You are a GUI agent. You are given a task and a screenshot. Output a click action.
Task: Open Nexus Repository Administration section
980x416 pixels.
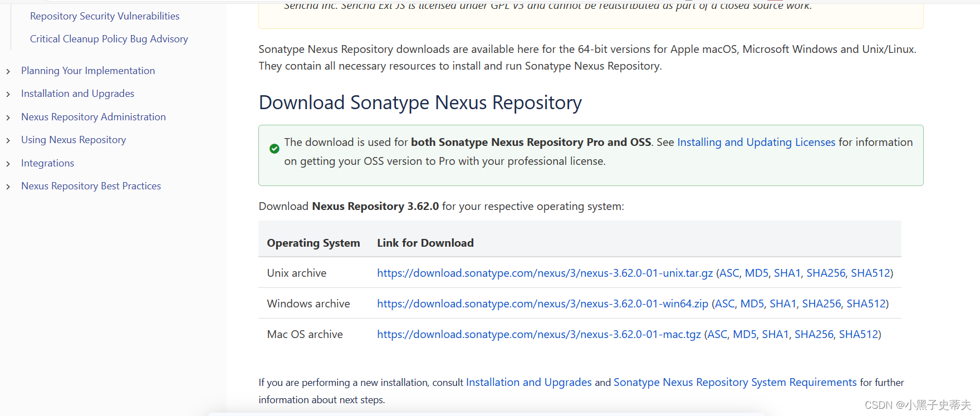(x=94, y=117)
